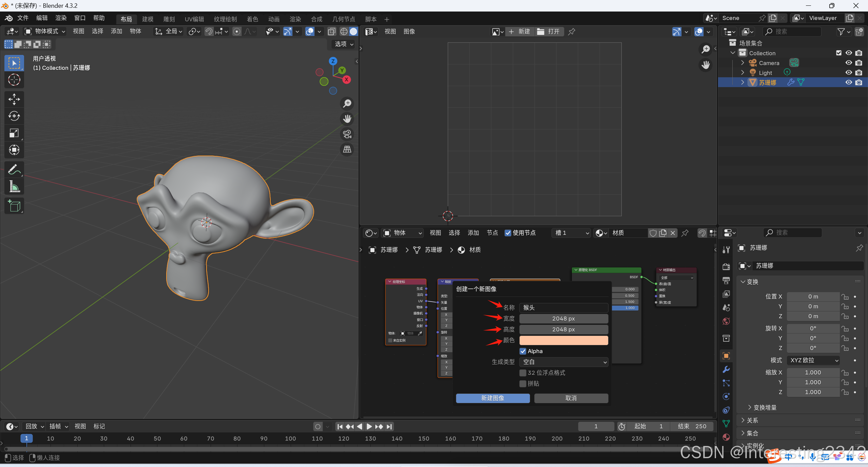Expand the 关系 panel

pyautogui.click(x=752, y=420)
